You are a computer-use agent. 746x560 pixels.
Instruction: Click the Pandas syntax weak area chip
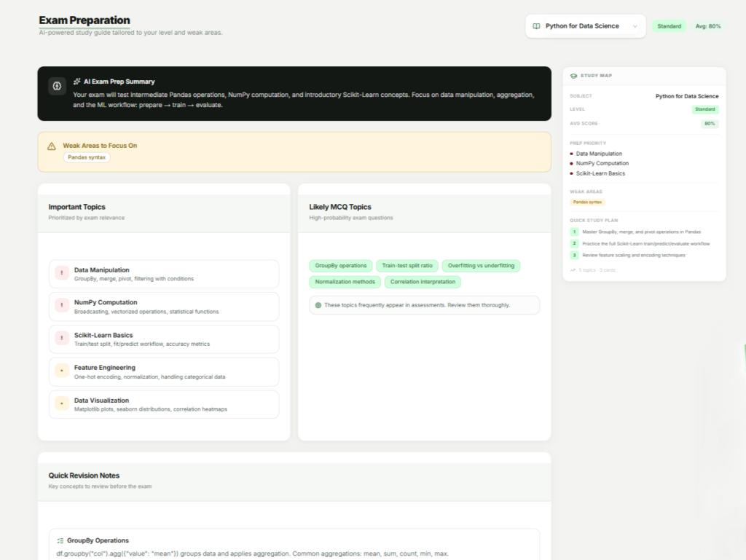coord(87,157)
